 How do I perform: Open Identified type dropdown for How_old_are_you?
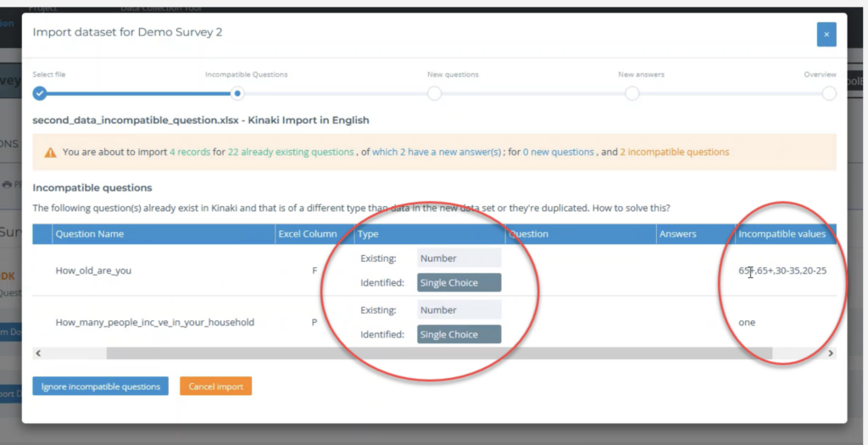pyautogui.click(x=459, y=282)
